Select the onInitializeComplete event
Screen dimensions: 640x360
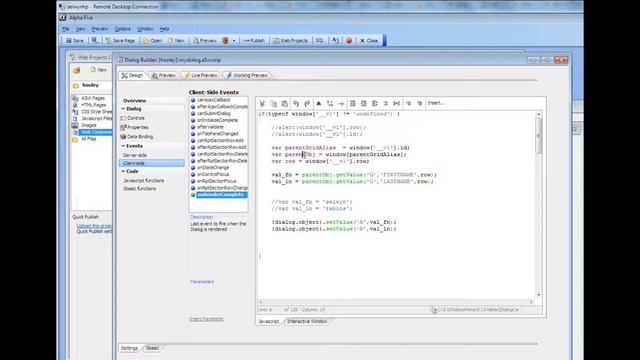pos(217,120)
